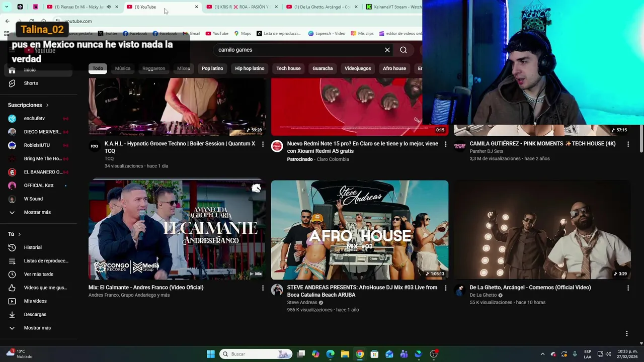Expand Mostrar más under Suscripciones
Viewport: 644px width, 362px height.
pos(37,212)
